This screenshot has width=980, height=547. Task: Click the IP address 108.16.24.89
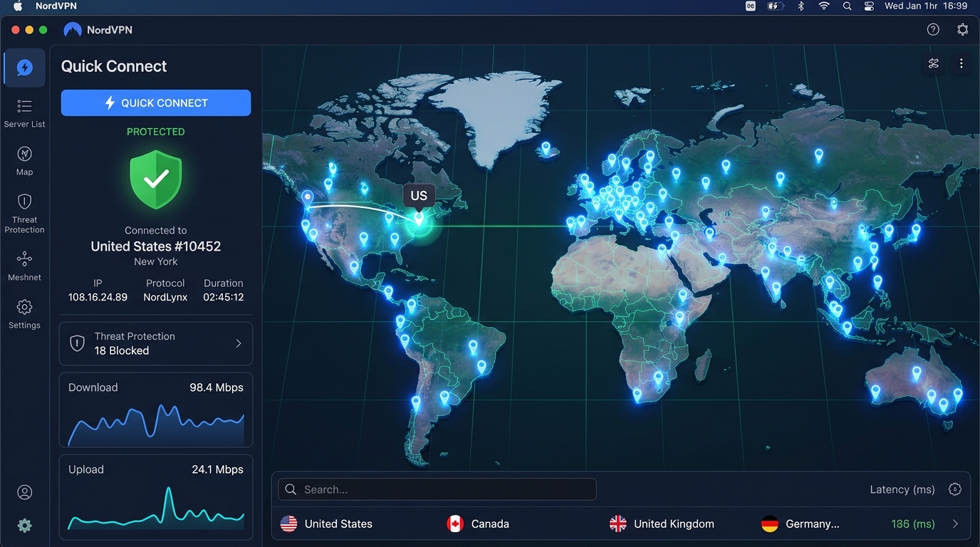[98, 297]
